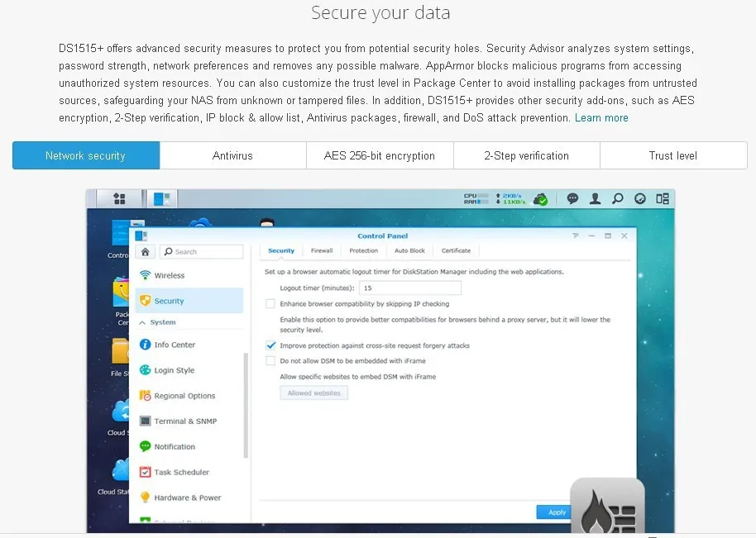
Task: Open the notifications chat bubble icon
Action: click(572, 198)
